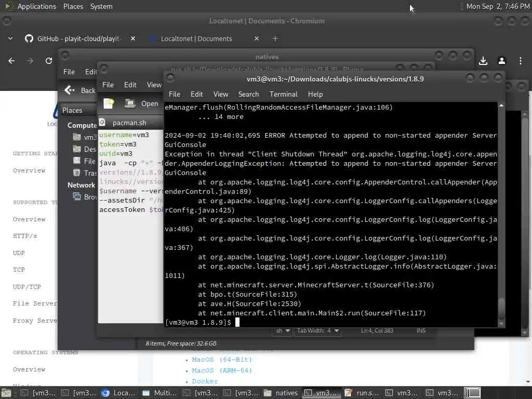Open the Applications menu in top panel
532x399 pixels.
tap(37, 6)
